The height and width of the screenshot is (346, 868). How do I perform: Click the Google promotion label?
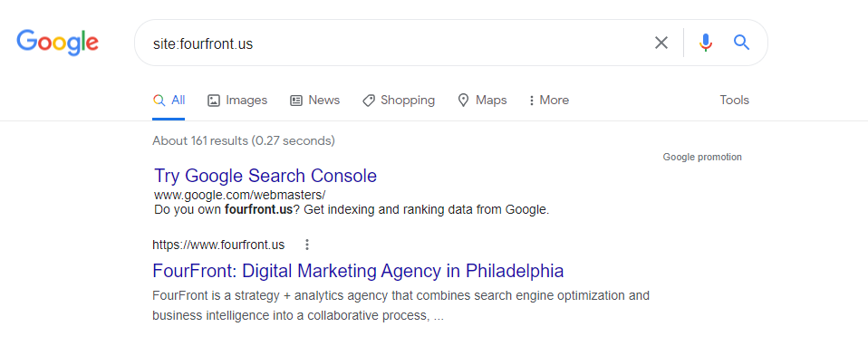(x=702, y=158)
